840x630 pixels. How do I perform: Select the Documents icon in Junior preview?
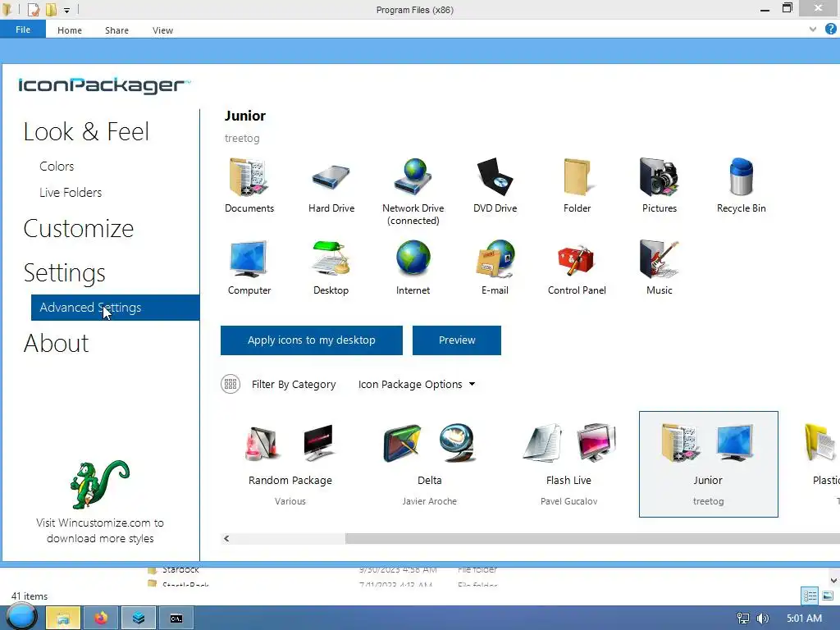[x=249, y=177]
